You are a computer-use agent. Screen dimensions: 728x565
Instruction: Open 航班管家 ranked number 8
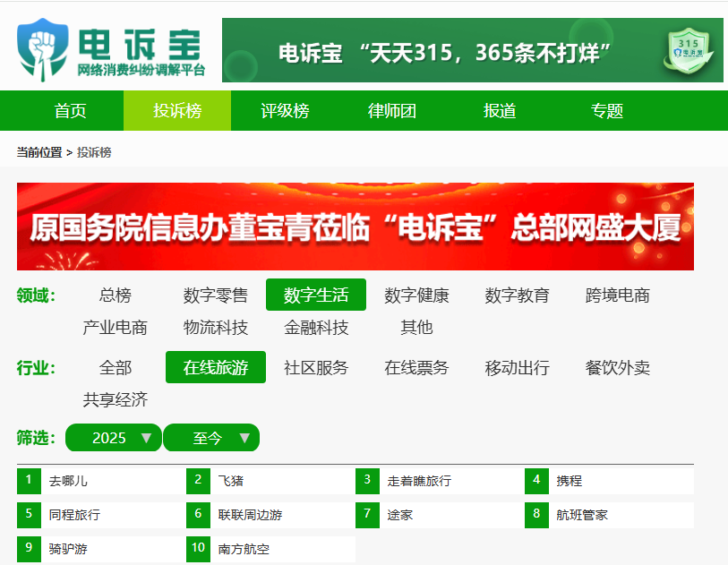[x=609, y=515]
